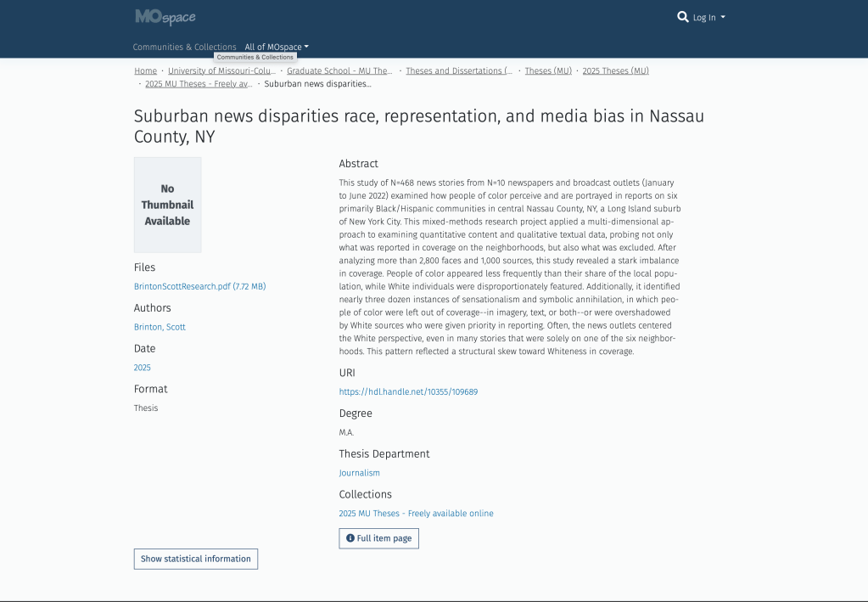
Task: Browse by date 2025 link
Action: (142, 368)
